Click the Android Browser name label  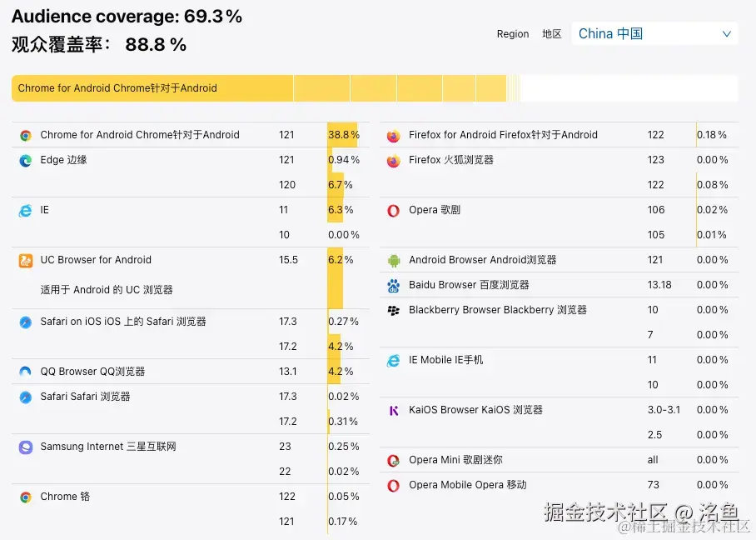[483, 260]
